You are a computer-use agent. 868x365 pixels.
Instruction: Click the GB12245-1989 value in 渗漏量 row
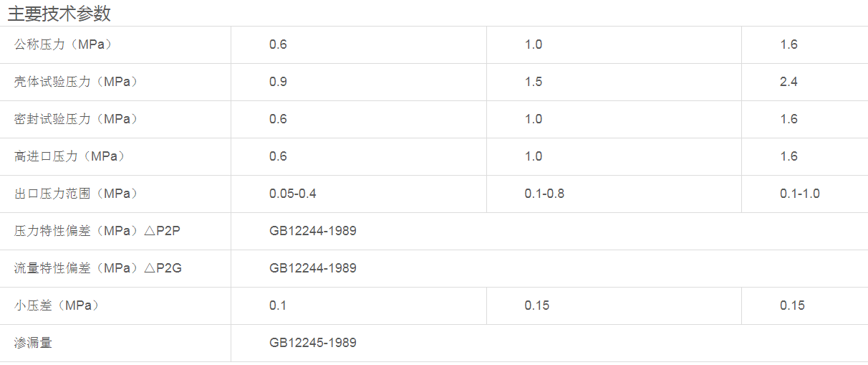pyautogui.click(x=313, y=343)
